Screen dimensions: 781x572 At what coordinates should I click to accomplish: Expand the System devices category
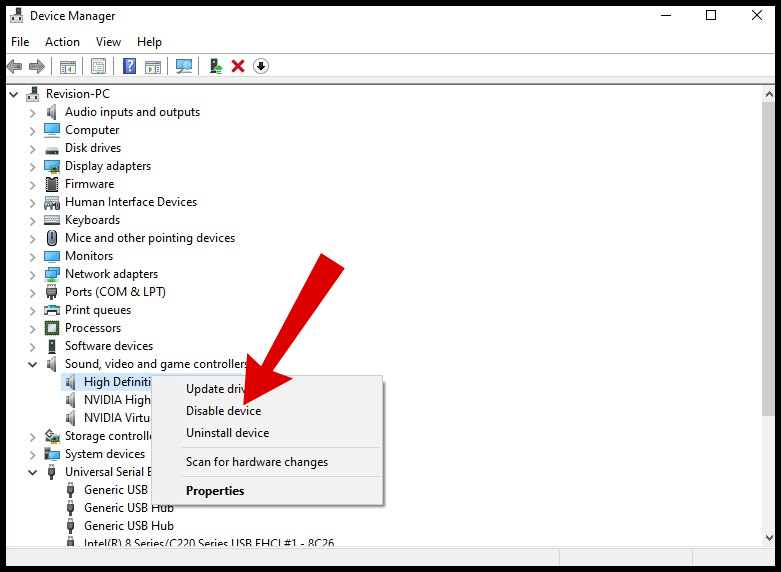[32, 455]
